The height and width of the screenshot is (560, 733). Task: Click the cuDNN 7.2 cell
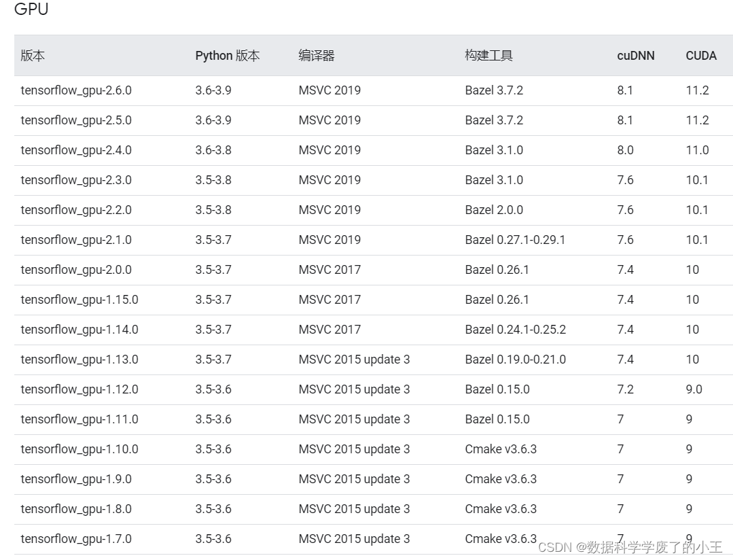coord(625,389)
